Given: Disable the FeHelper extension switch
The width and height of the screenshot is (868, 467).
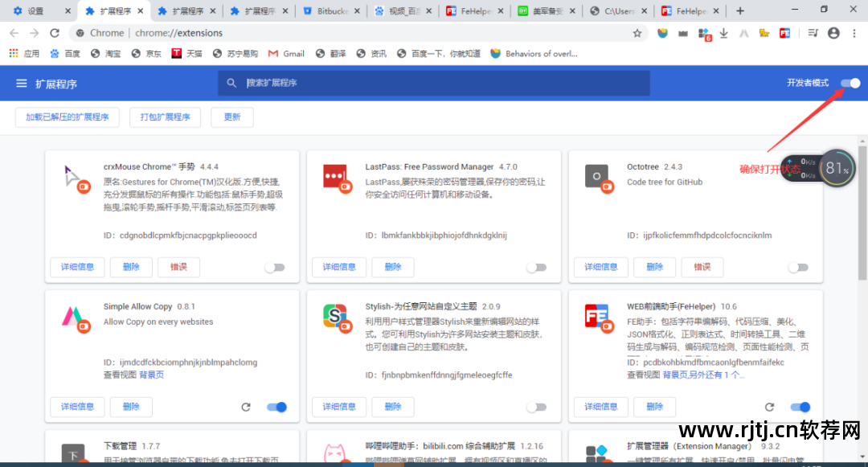Looking at the screenshot, I should coord(800,408).
